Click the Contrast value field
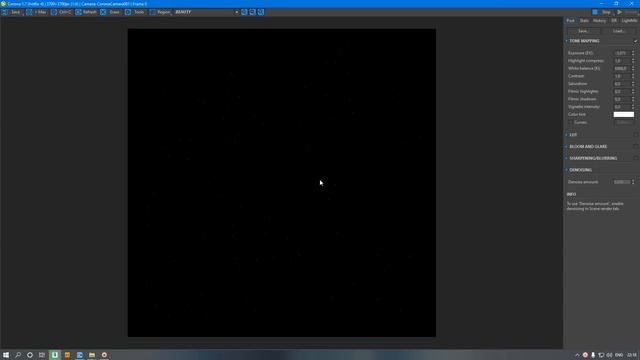 [622, 76]
